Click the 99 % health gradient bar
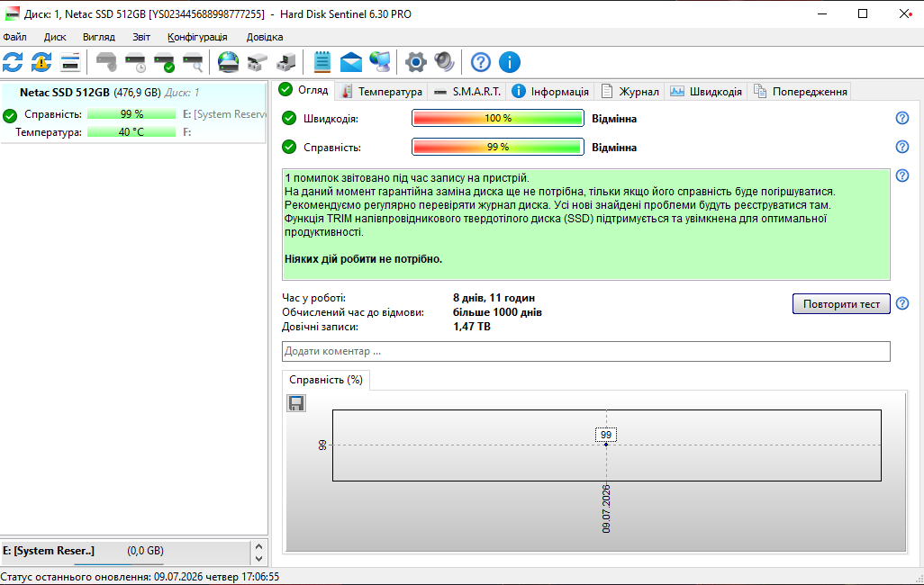This screenshot has width=924, height=585. (x=498, y=147)
